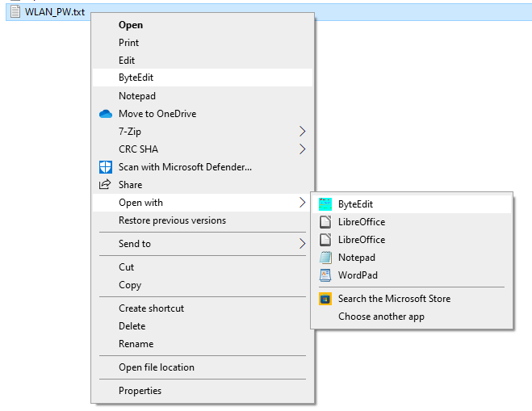Viewport: 532px width, 411px height.
Task: Select Move to OneDrive
Action: (203, 114)
